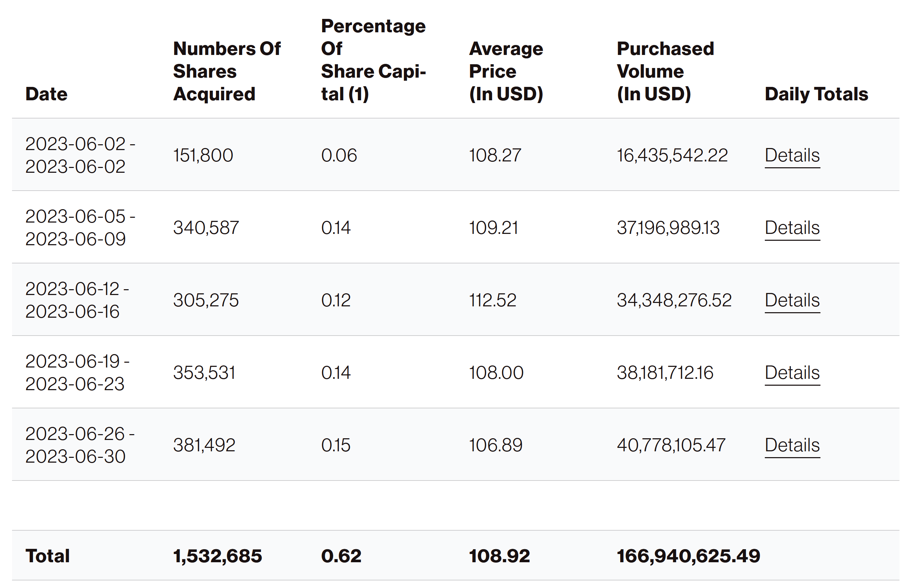Image resolution: width=907 pixels, height=588 pixels.
Task: Click the Numbers Of Shares Acquired header
Action: click(227, 71)
